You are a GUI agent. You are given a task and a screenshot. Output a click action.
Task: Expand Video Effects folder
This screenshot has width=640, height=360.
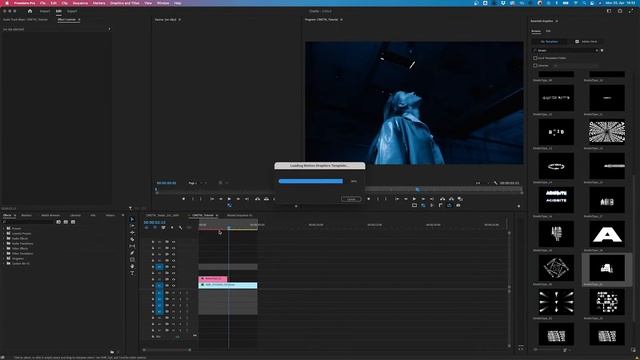[x=4, y=248]
